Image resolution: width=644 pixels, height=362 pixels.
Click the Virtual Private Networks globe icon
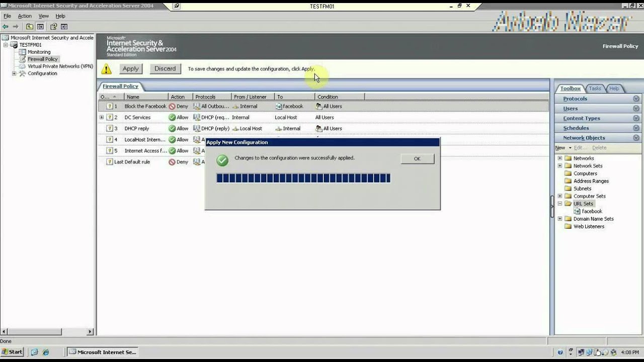pyautogui.click(x=23, y=66)
